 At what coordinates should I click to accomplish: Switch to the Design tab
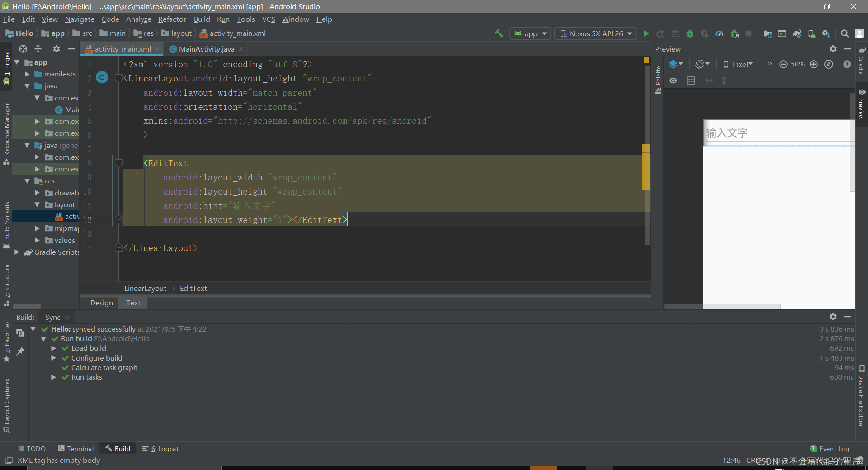click(x=101, y=303)
